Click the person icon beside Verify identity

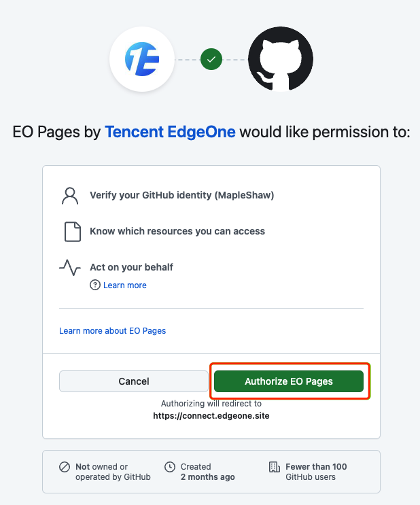pos(70,196)
